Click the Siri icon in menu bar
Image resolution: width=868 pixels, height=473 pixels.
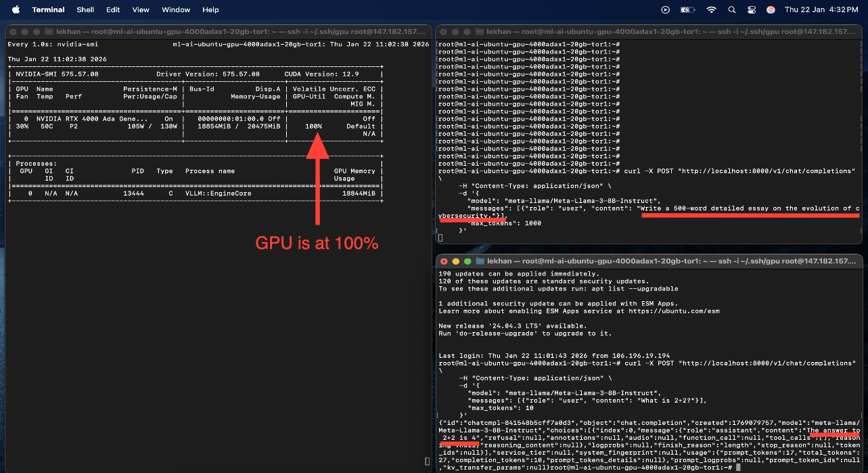click(x=771, y=10)
